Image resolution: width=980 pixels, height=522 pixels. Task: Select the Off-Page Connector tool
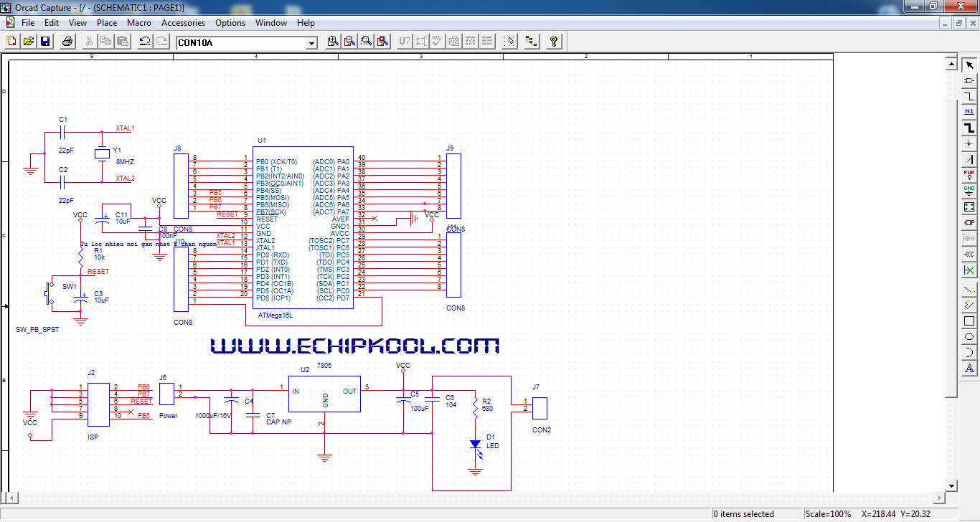click(x=969, y=254)
